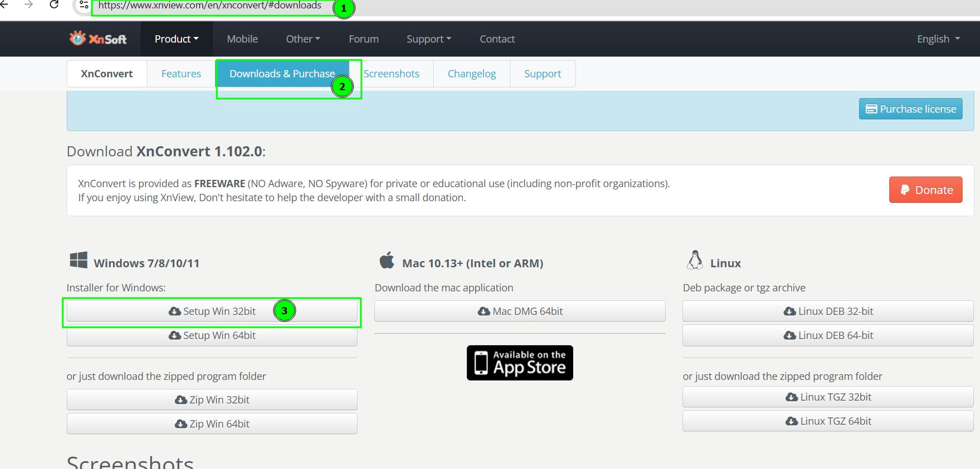Click the 'Installer for Windows:' text
The height and width of the screenshot is (469, 980).
(116, 287)
